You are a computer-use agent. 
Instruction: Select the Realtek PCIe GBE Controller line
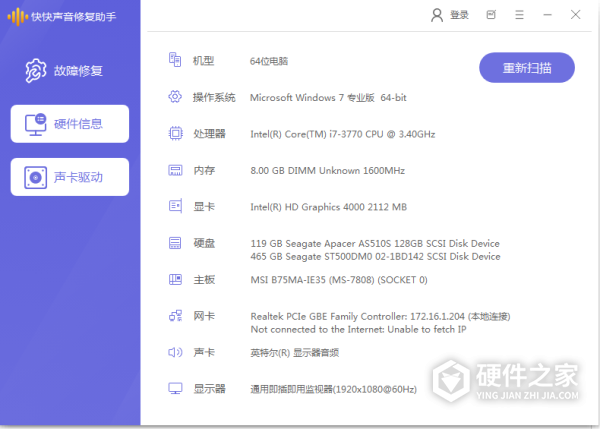(x=380, y=316)
